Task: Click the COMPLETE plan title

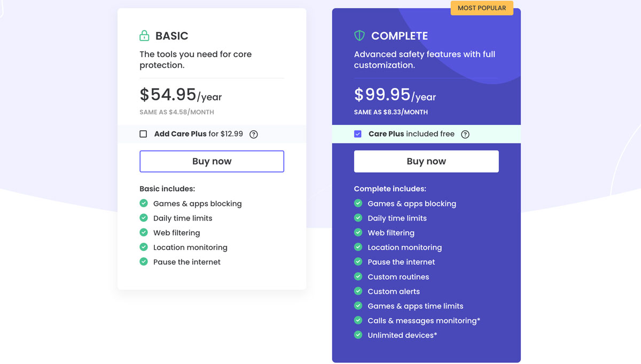Action: 399,36
